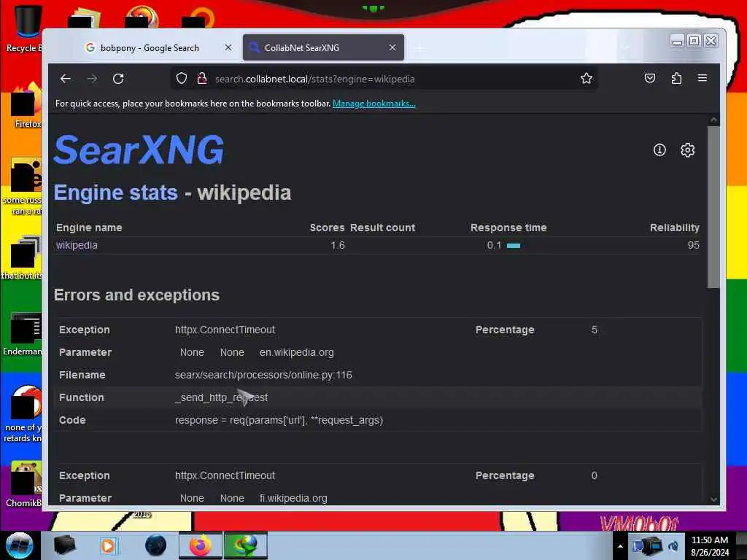Image resolution: width=747 pixels, height=560 pixels.
Task: Select searx/search/processors/online.py:116 filename text
Action: pos(263,375)
